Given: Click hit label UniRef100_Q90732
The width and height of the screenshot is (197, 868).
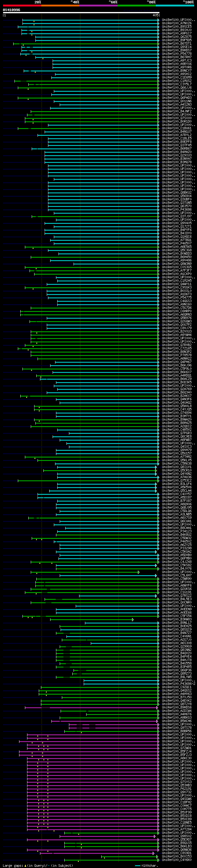Looking at the screenshot, I should coord(176,792).
